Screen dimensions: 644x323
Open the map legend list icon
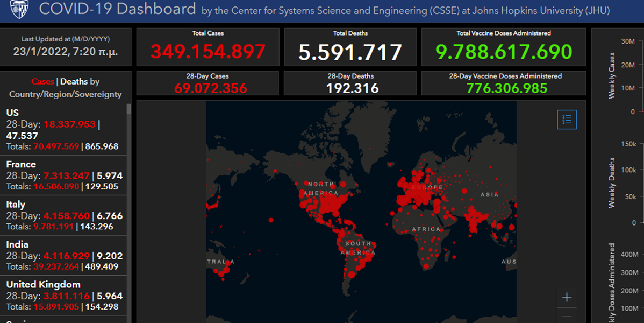point(567,120)
